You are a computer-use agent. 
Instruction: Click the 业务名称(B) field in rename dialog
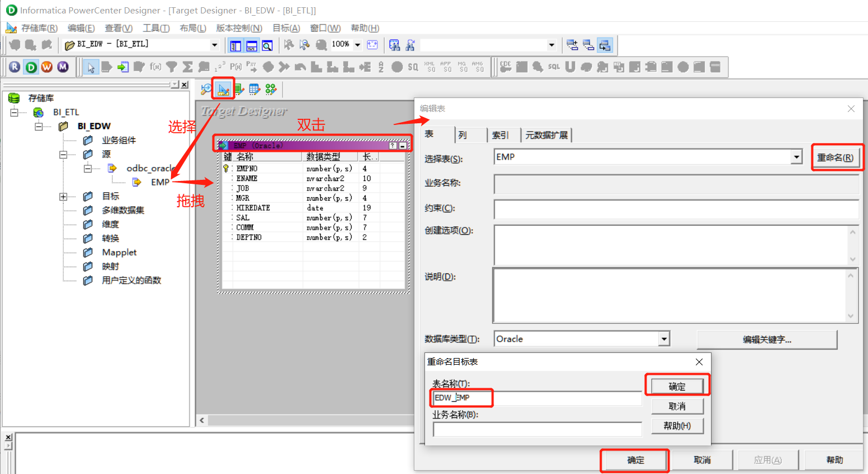[x=537, y=429]
